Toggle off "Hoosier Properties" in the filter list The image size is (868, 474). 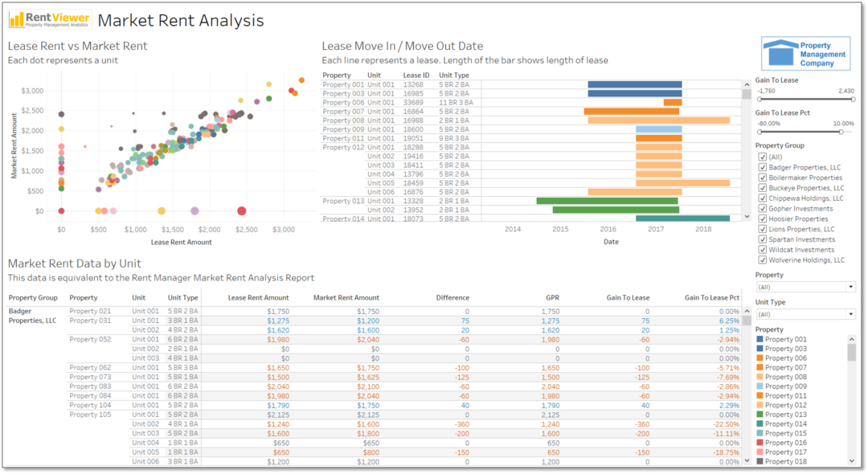tap(762, 219)
